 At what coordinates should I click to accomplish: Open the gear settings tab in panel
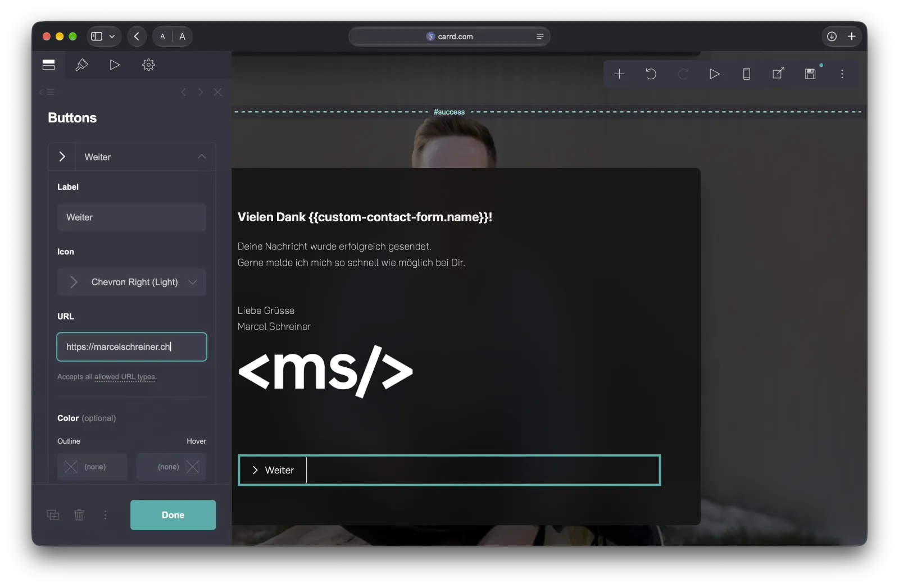tap(148, 65)
